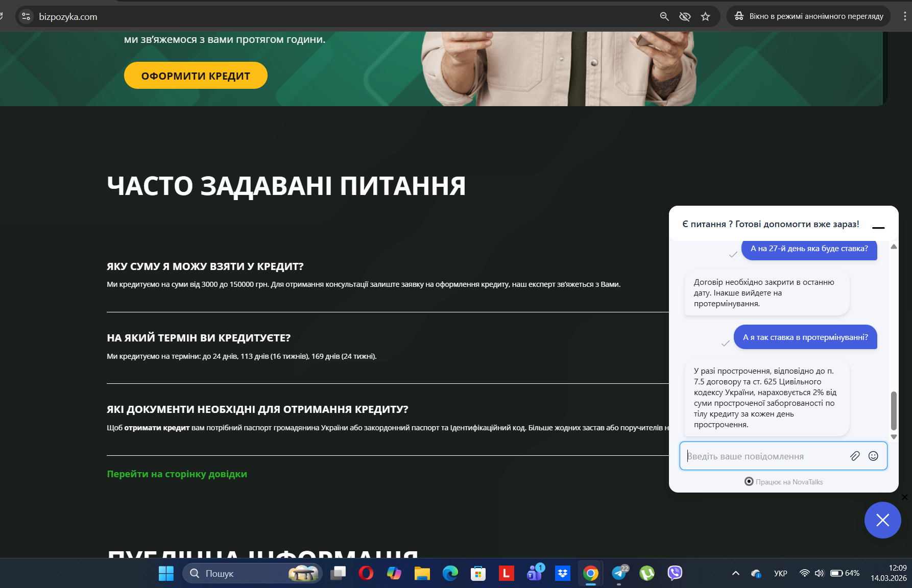Screen dimensions: 912x588
Task: Click the battery 64% indicator
Action: click(x=845, y=573)
